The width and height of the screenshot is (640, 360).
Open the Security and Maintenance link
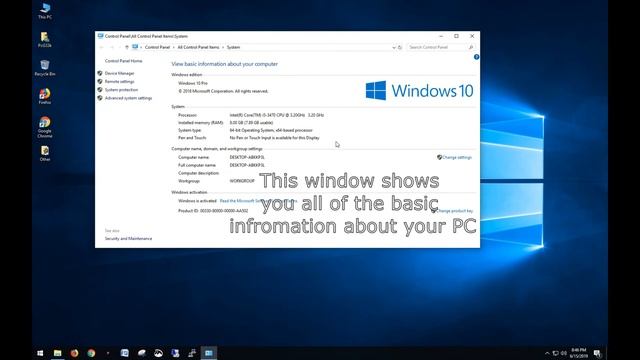pos(128,238)
